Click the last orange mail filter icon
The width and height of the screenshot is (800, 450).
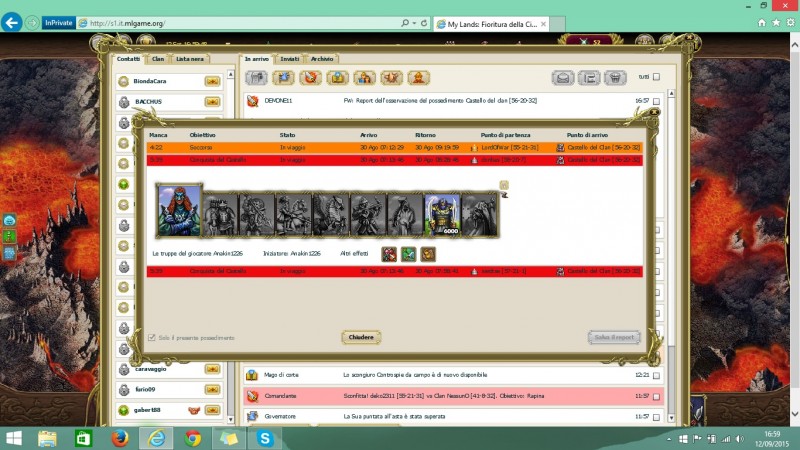point(418,77)
